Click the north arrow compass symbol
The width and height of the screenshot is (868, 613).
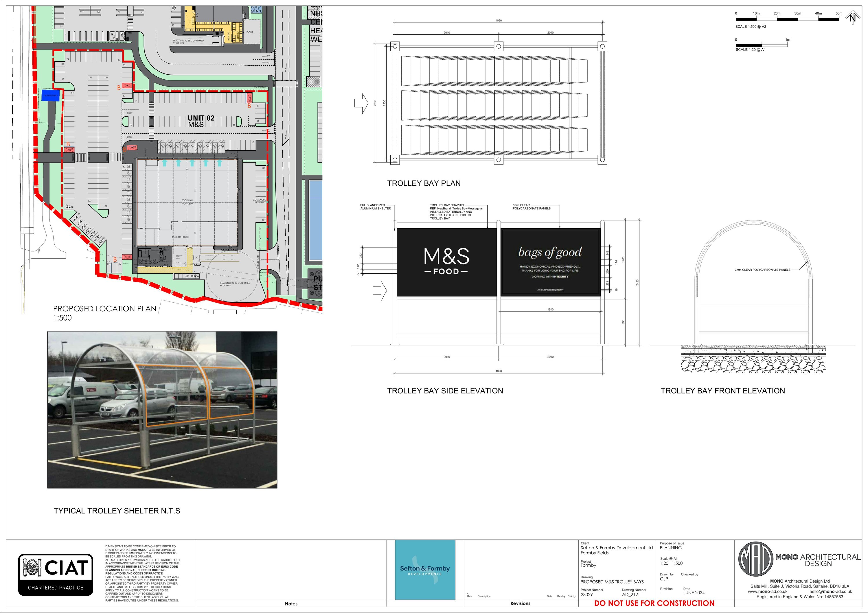(853, 18)
